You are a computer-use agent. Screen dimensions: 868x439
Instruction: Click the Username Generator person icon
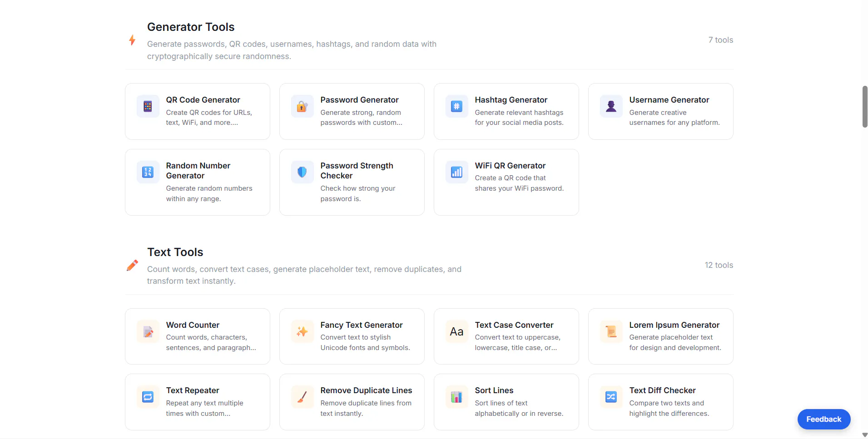coord(611,106)
